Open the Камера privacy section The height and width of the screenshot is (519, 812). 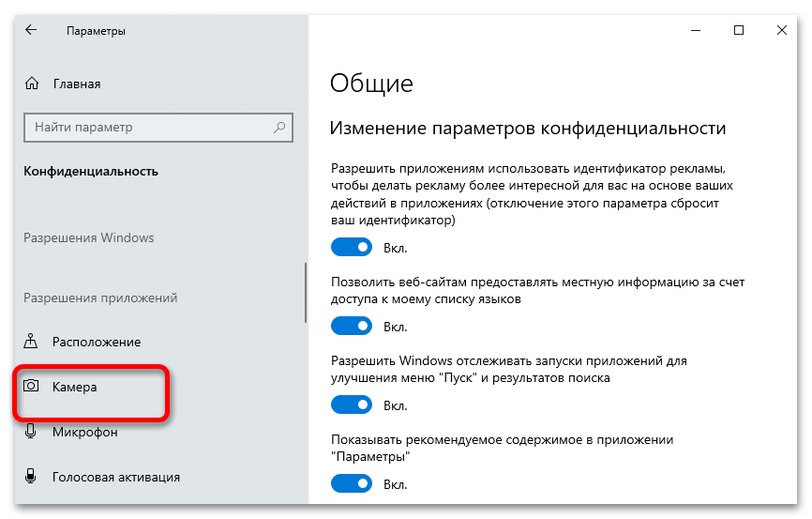[75, 387]
